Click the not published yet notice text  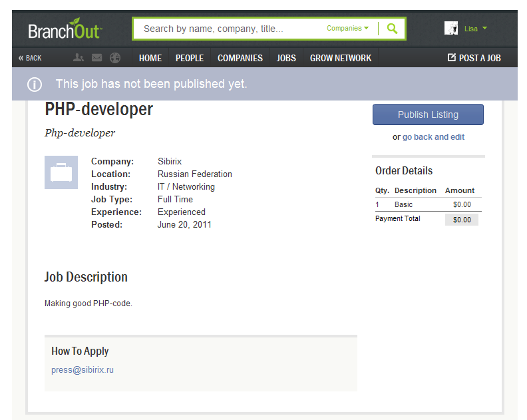(x=151, y=84)
